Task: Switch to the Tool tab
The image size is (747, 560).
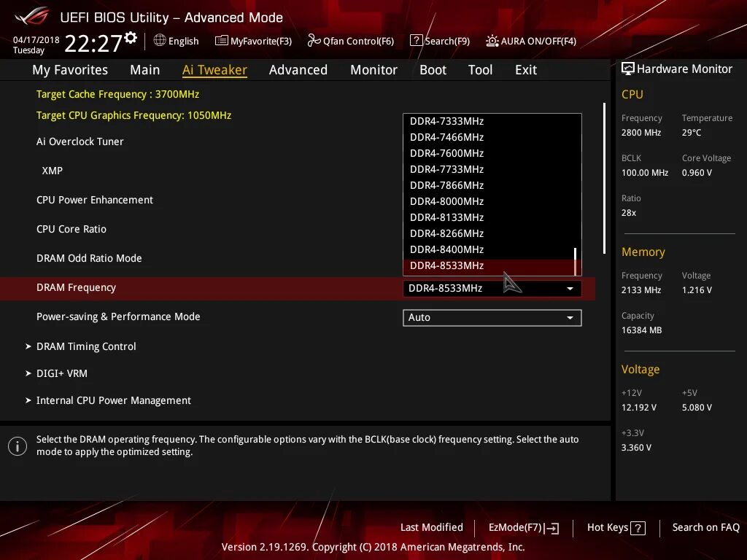Action: pos(480,70)
